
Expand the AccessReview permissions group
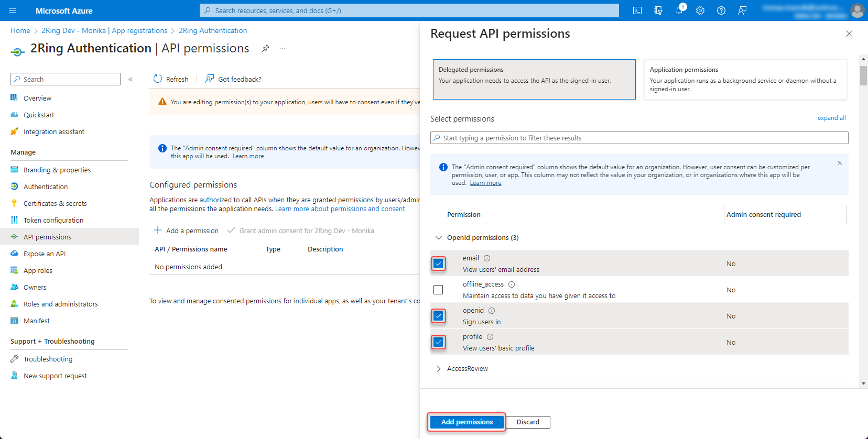point(439,369)
